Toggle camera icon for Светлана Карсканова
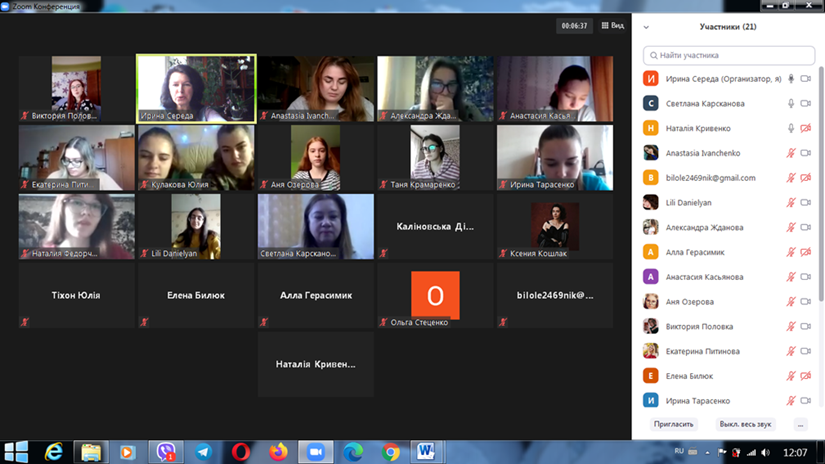The width and height of the screenshot is (825, 464). pyautogui.click(x=806, y=103)
